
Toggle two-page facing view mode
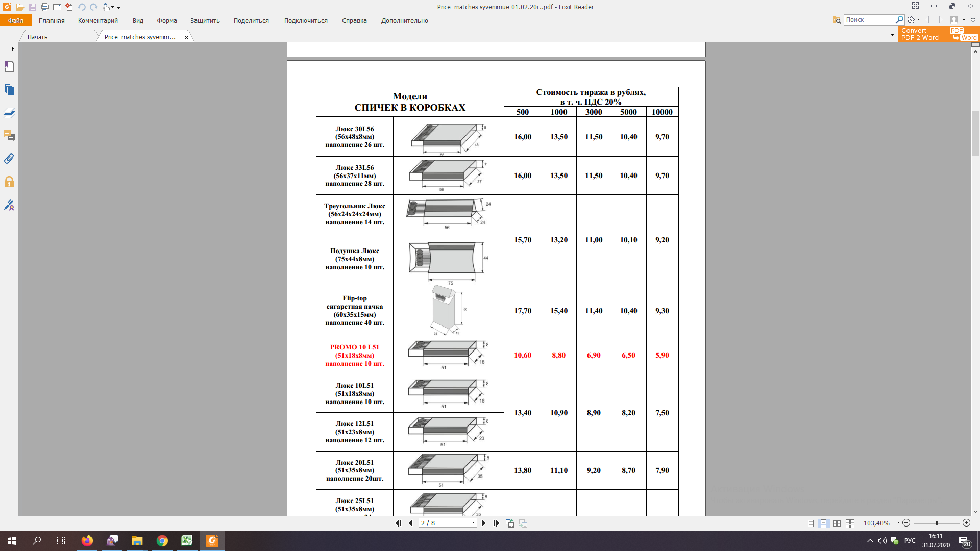click(837, 523)
